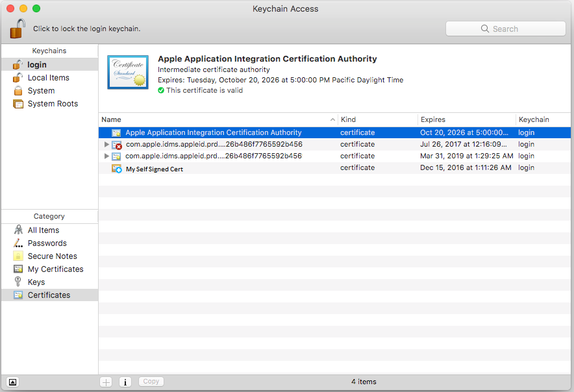Image resolution: width=574 pixels, height=392 pixels.
Task: Select the My Self Signed Cert row
Action: [x=155, y=169]
